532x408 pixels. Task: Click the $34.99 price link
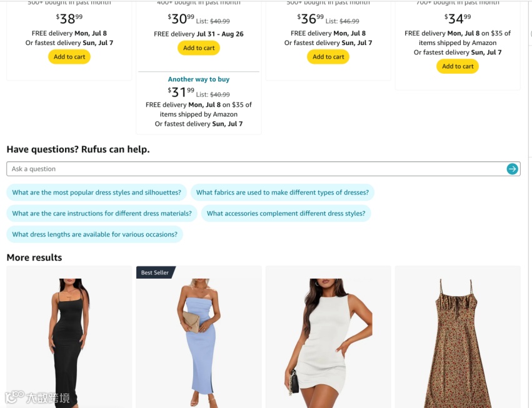[458, 19]
